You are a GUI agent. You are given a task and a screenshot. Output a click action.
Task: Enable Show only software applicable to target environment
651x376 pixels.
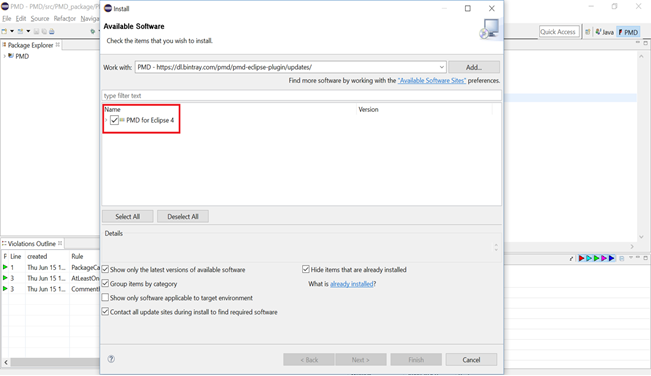coord(105,298)
